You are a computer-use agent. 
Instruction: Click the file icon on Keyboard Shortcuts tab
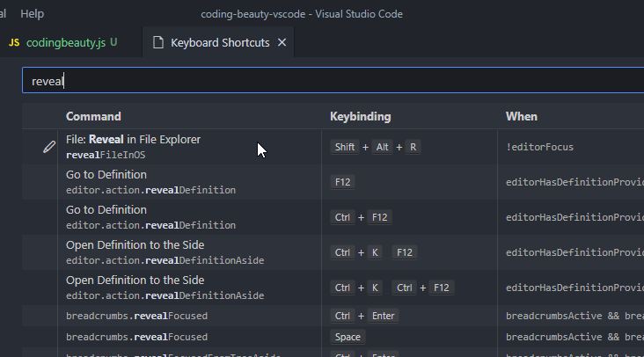click(158, 42)
